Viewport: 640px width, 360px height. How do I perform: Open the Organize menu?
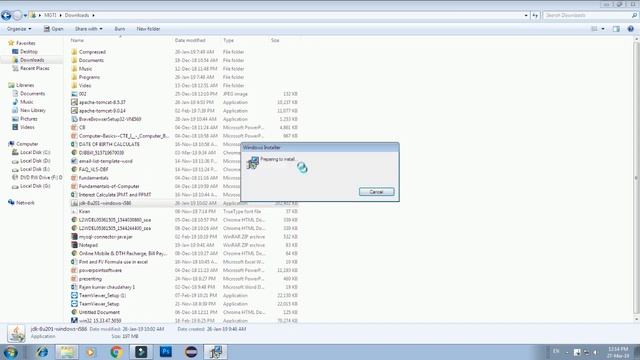(x=19, y=29)
